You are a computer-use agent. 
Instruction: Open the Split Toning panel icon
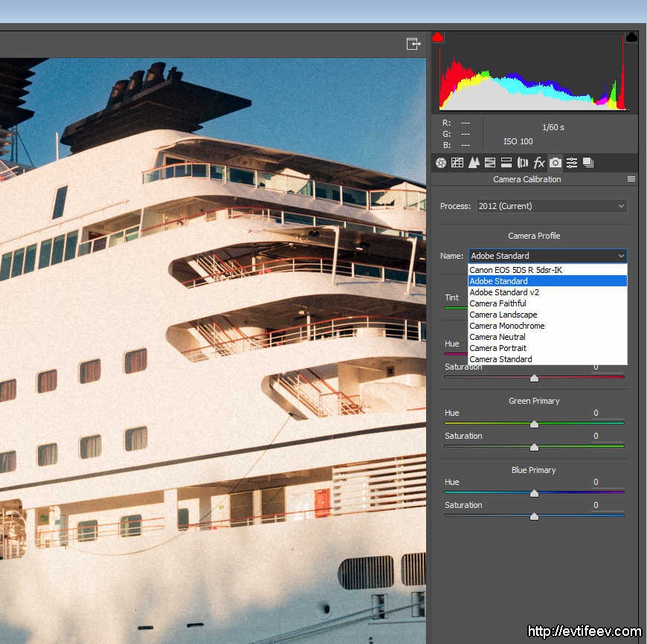point(506,163)
